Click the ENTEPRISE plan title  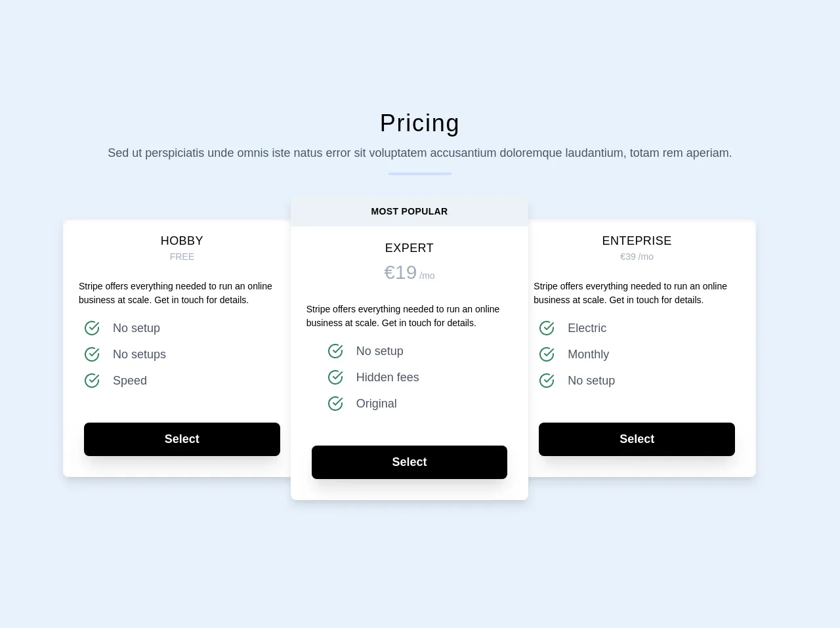tap(637, 241)
